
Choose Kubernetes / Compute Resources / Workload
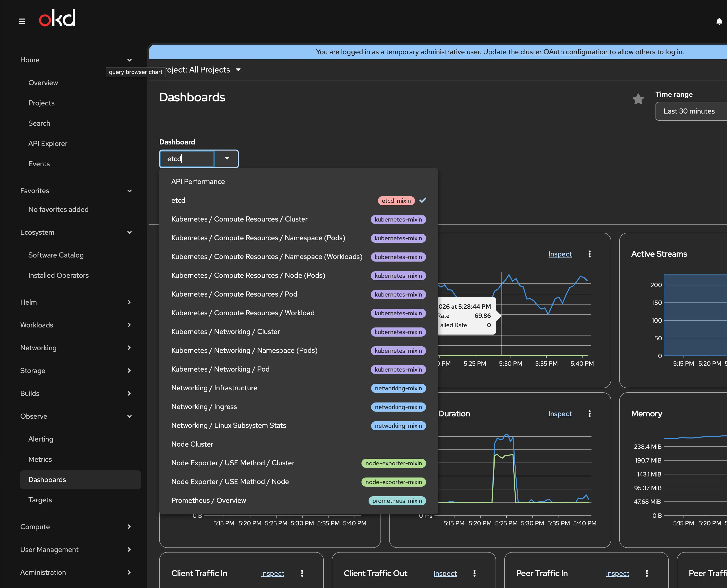[298, 313]
